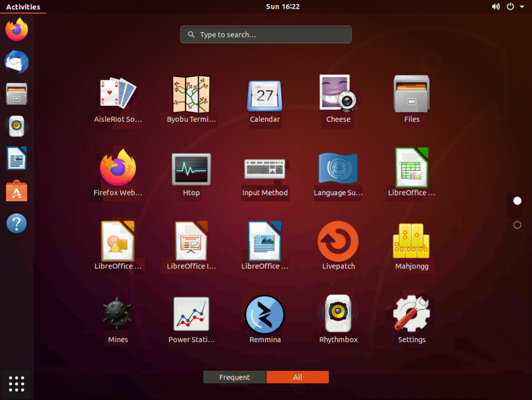Select the first app page indicator
Screen dimensions: 532x400
pos(517,201)
